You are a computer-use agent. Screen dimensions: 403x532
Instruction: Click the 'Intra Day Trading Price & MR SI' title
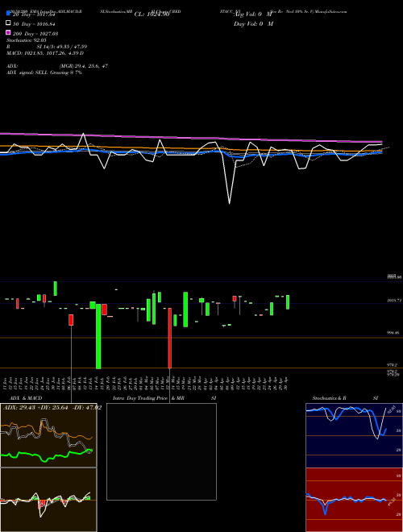pos(164,398)
